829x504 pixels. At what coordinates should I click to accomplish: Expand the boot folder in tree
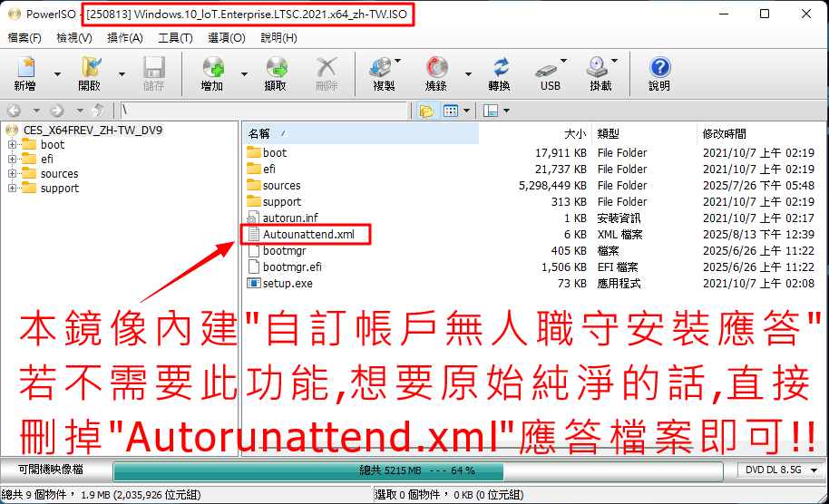(x=13, y=145)
